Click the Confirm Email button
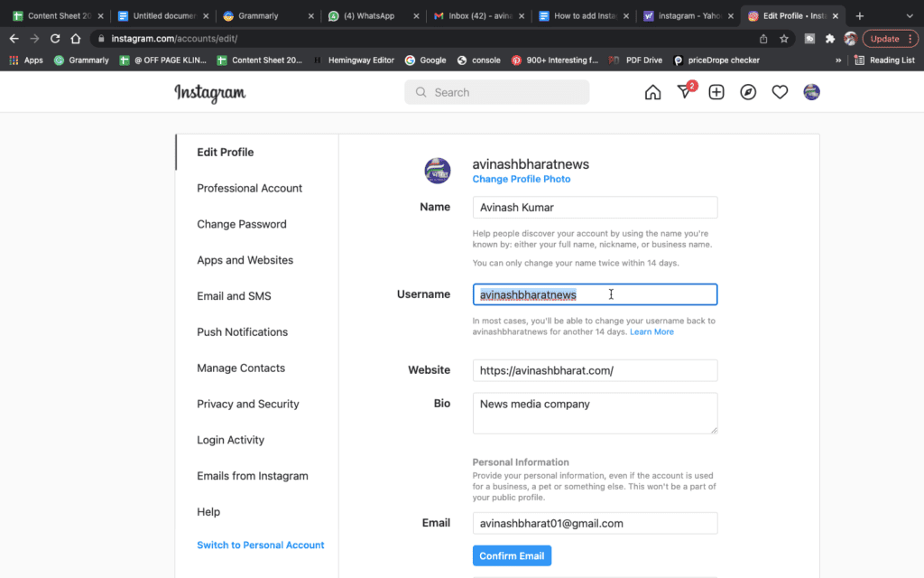The image size is (924, 578). point(512,555)
